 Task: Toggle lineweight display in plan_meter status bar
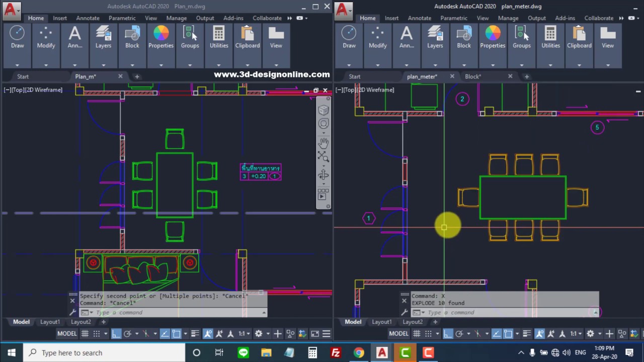pos(527,333)
